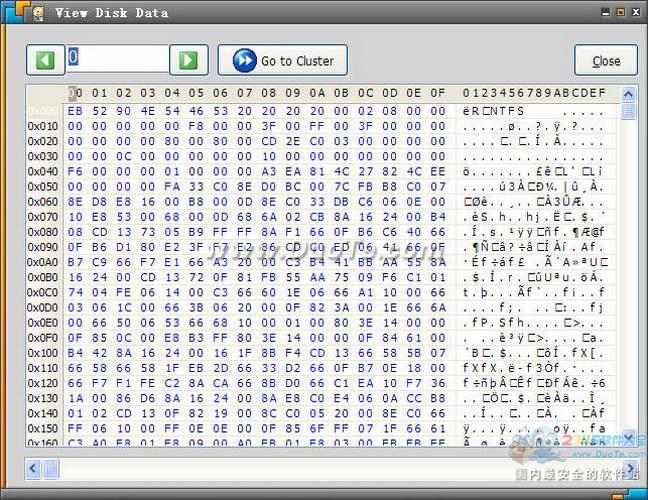Select the 0x100 row offset label
The height and width of the screenshot is (500, 648).
pyautogui.click(x=43, y=353)
